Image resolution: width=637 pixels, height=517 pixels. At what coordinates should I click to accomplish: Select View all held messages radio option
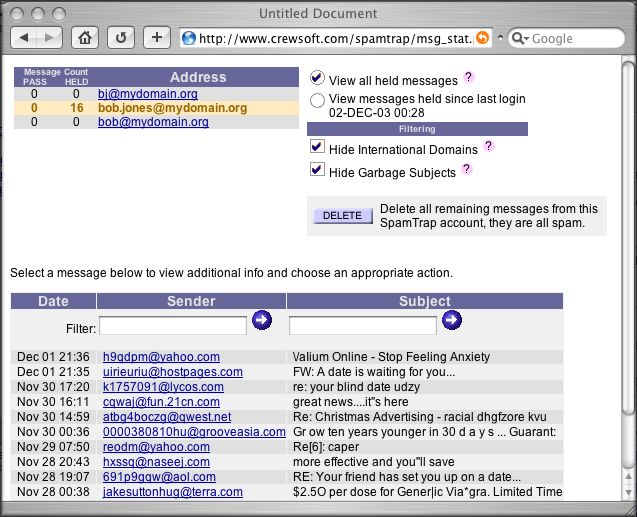(x=317, y=78)
